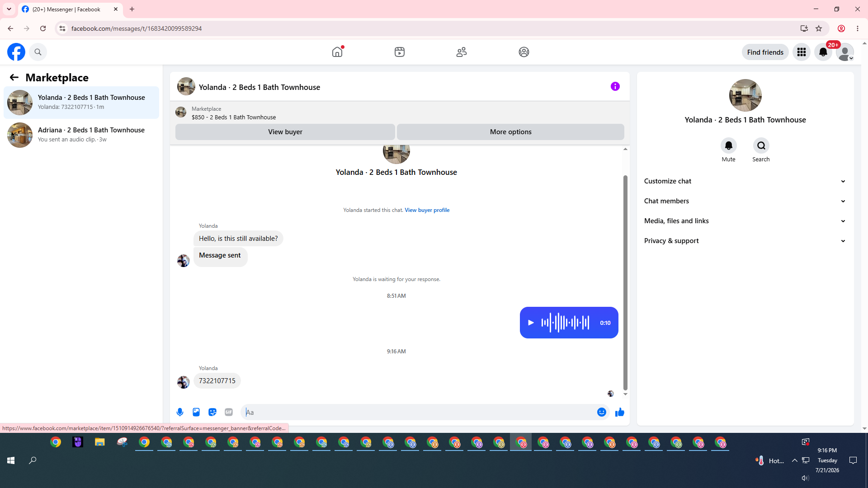This screenshot has height=488, width=868.
Task: Expand Privacy & support section
Action: click(745, 241)
